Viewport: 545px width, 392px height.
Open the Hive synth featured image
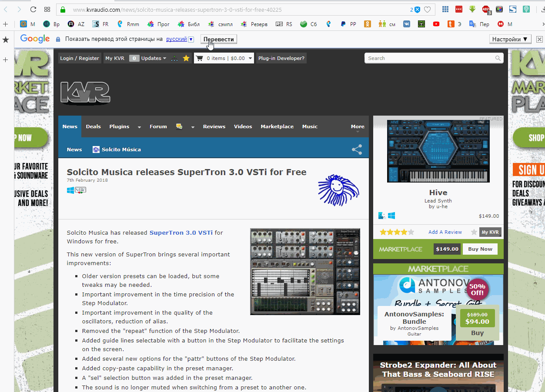438,151
